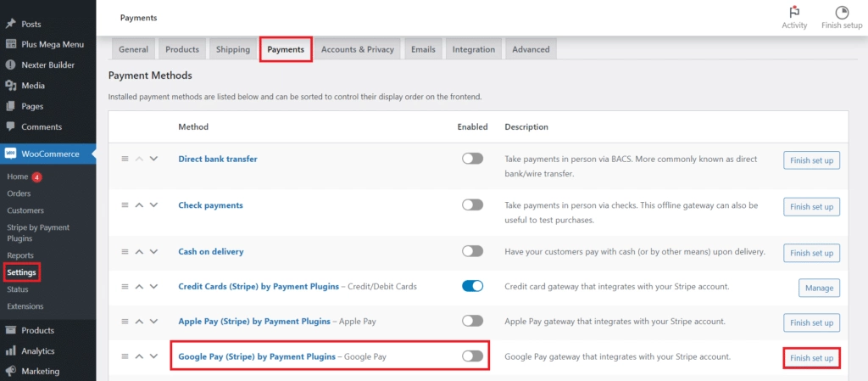This screenshot has height=381, width=868.
Task: Click the Media icon in sidebar
Action: click(x=10, y=86)
